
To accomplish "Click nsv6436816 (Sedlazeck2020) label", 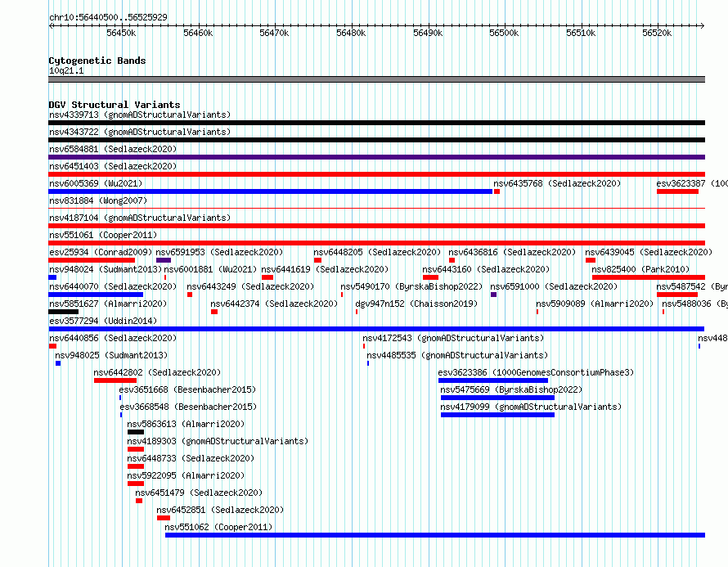I will click(x=512, y=252).
